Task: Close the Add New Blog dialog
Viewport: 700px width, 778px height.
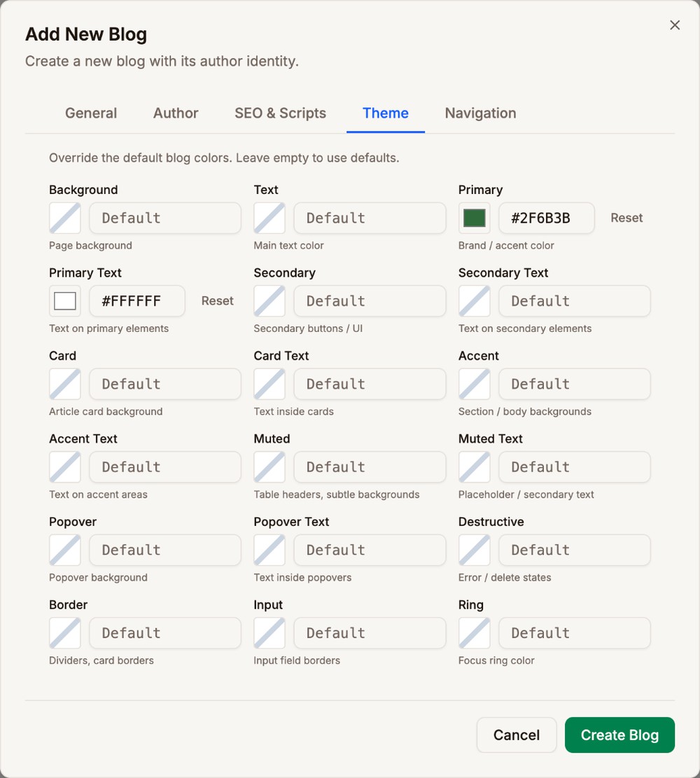Action: point(675,25)
